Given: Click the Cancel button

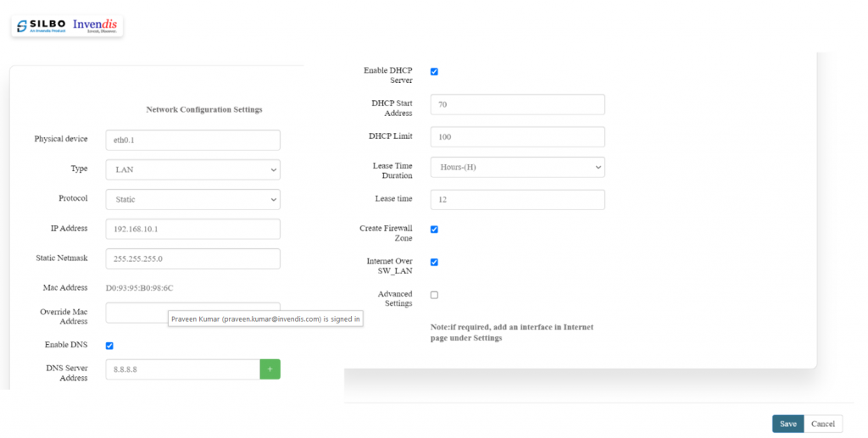Looking at the screenshot, I should [822, 424].
